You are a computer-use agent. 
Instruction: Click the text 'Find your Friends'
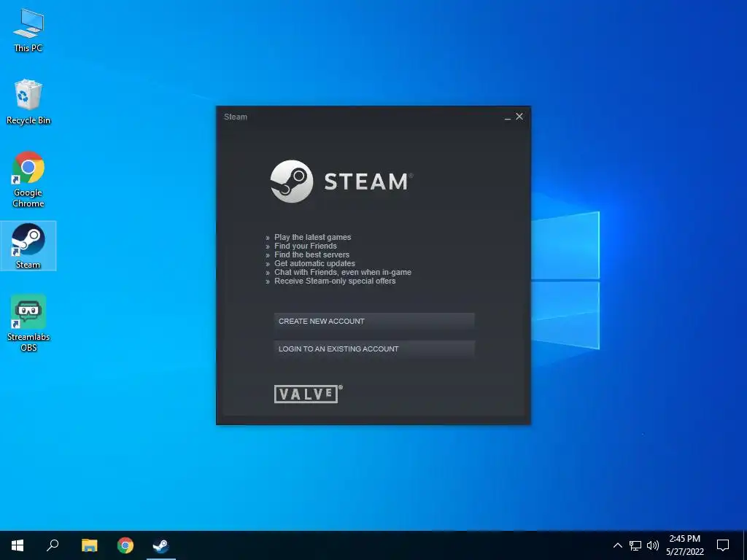tap(306, 246)
